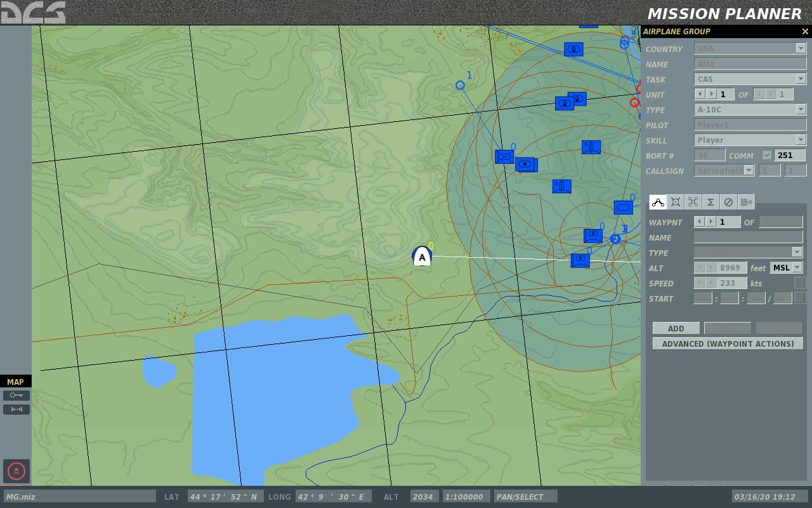Decrease the SPEED value arrow
The width and height of the screenshot is (812, 508).
(699, 283)
